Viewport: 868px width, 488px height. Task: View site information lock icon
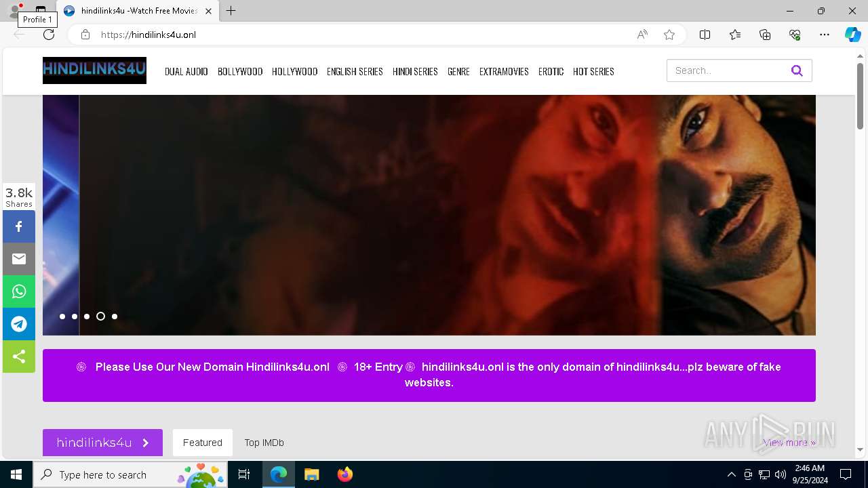(x=85, y=35)
